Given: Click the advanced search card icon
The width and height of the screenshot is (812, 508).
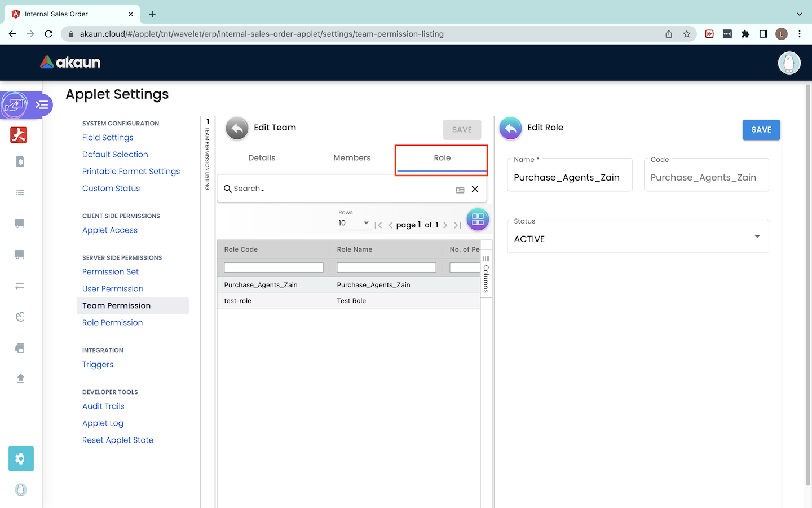Looking at the screenshot, I should point(460,190).
